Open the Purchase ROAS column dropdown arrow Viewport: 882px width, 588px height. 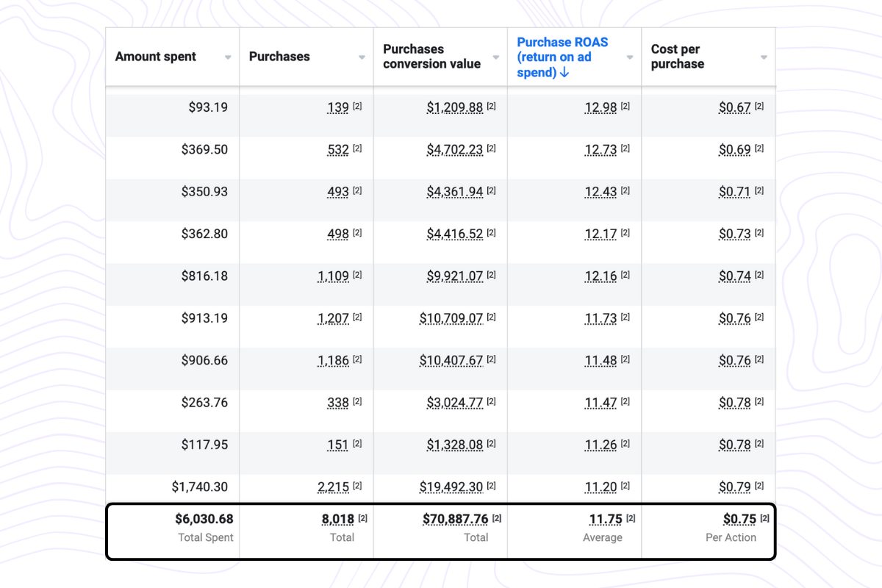pos(630,57)
